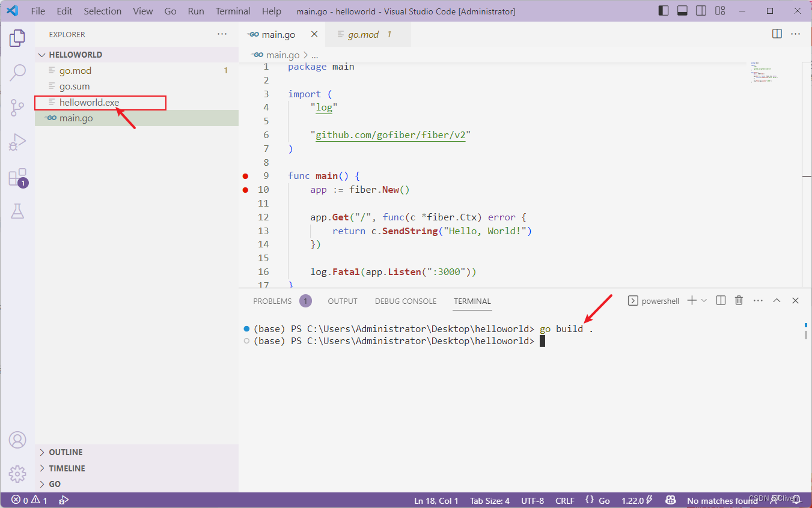
Task: Open go.sum in the file explorer
Action: point(136,86)
